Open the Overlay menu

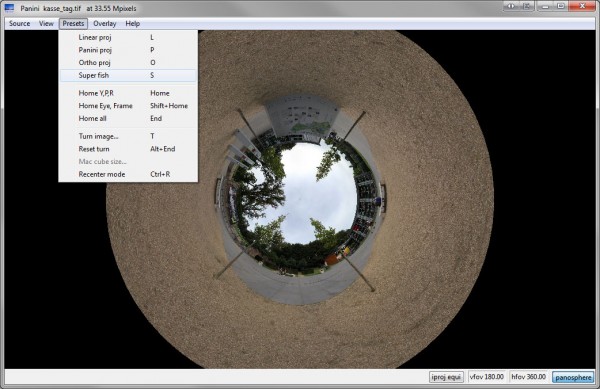(x=104, y=24)
